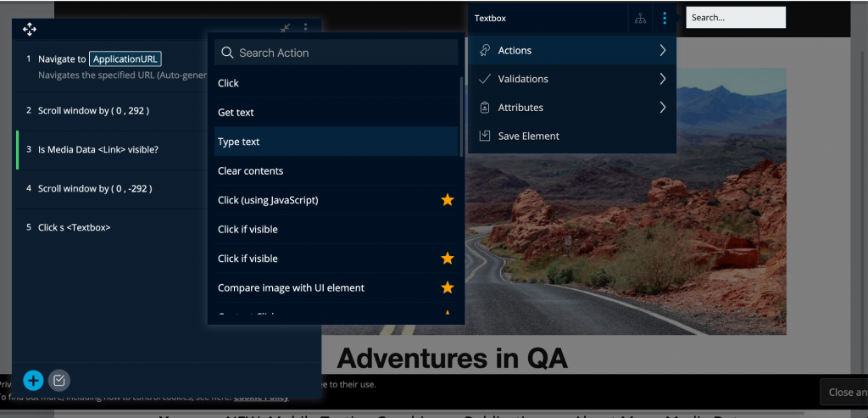868x418 pixels.
Task: Open the Textbox three-dot options menu
Action: [665, 18]
